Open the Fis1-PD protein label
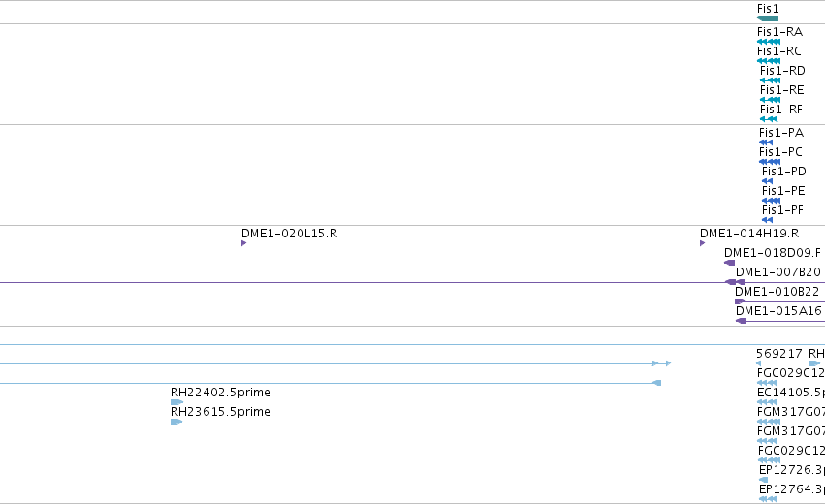This screenshot has width=825, height=504. pyautogui.click(x=784, y=172)
